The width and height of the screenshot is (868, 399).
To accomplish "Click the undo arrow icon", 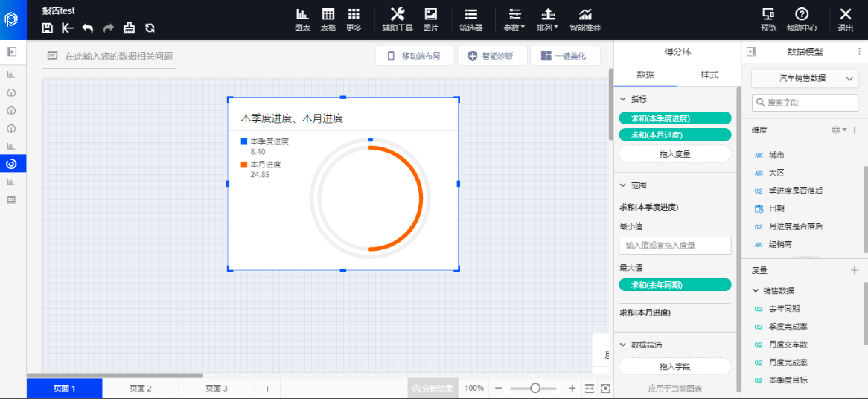I will [88, 28].
